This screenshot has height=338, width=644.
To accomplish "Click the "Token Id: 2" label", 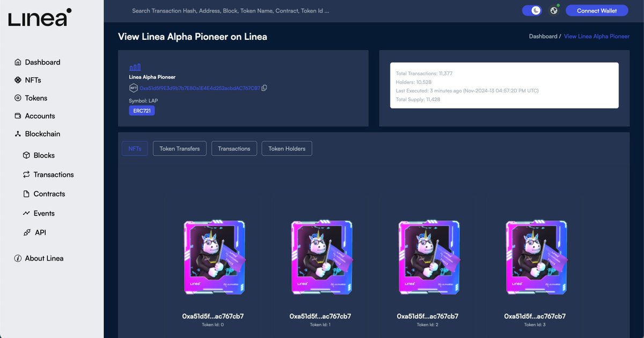I will pyautogui.click(x=428, y=325).
